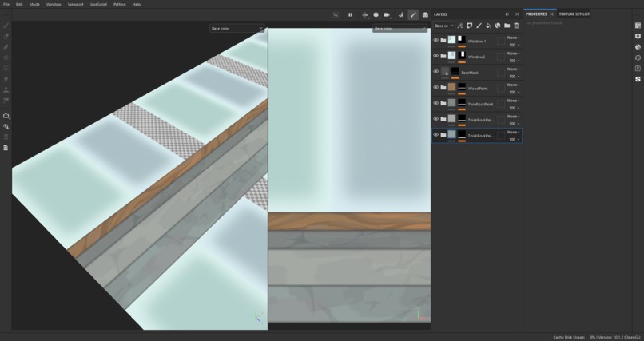Open the symmetry settings icon
This screenshot has height=341, width=644.
364,14
